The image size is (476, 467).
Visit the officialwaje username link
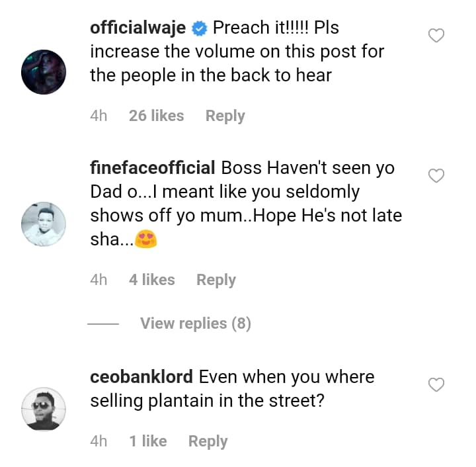tap(138, 30)
